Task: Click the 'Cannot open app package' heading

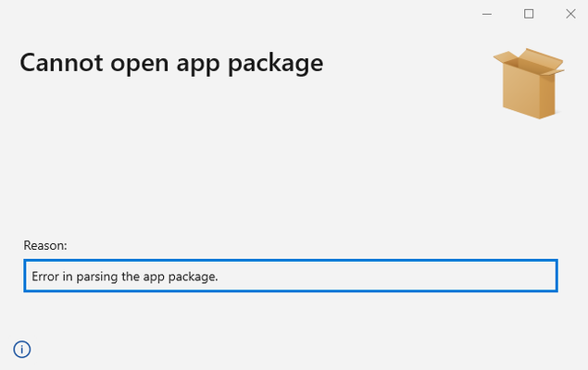Action: point(171,63)
